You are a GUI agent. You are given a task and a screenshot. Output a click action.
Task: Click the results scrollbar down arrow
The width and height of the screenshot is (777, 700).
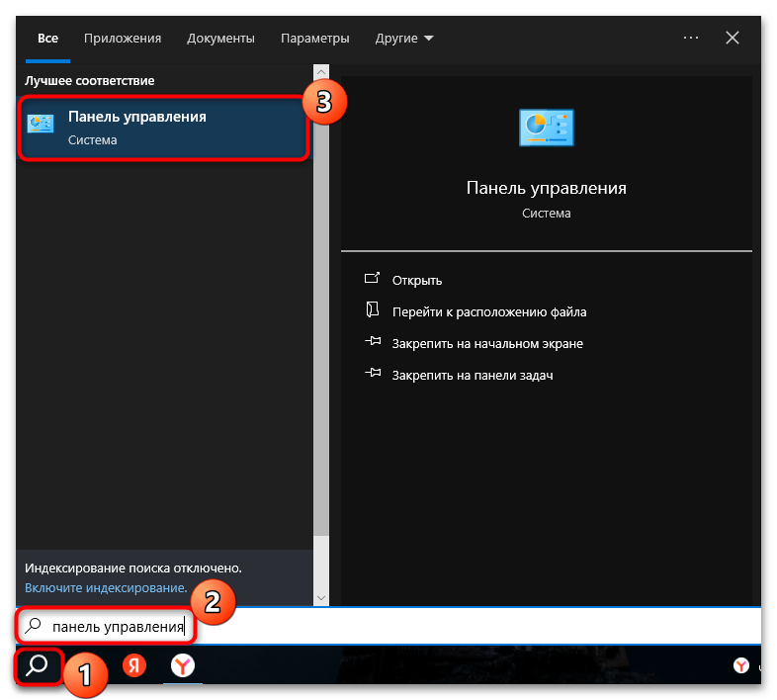[x=320, y=597]
